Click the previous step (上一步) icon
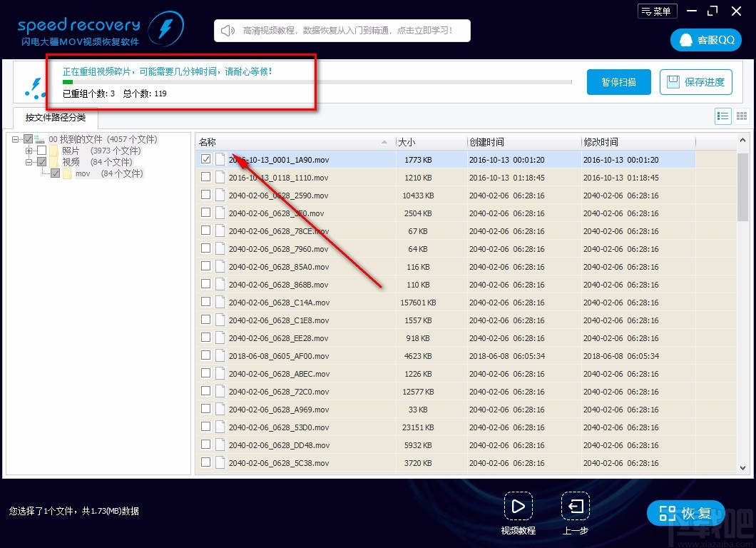The height and width of the screenshot is (548, 756). coord(575,506)
